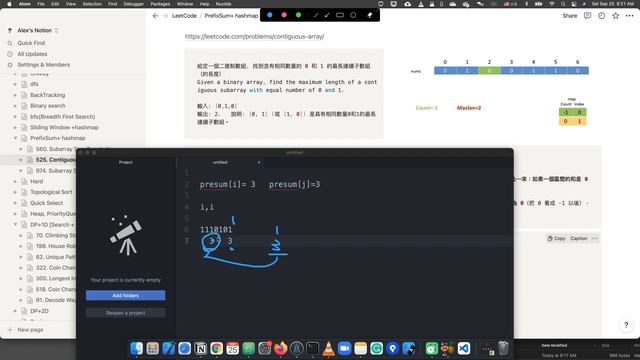Open the Selection menu in menu bar
640x360 pixels.
click(x=92, y=4)
